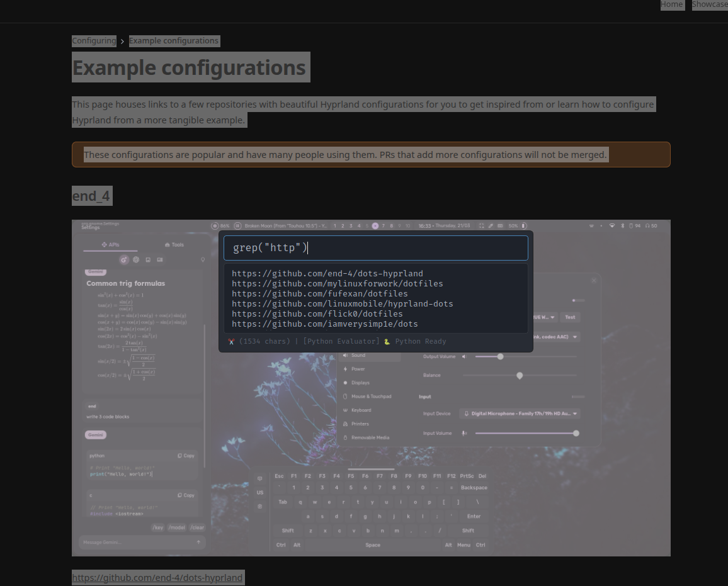Click the lightbulb icon in screenshot sidebar

[203, 260]
